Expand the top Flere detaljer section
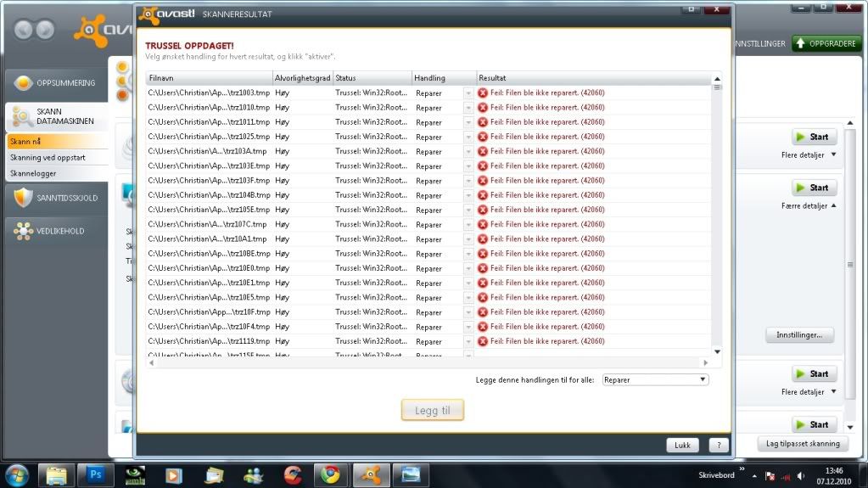 point(809,154)
